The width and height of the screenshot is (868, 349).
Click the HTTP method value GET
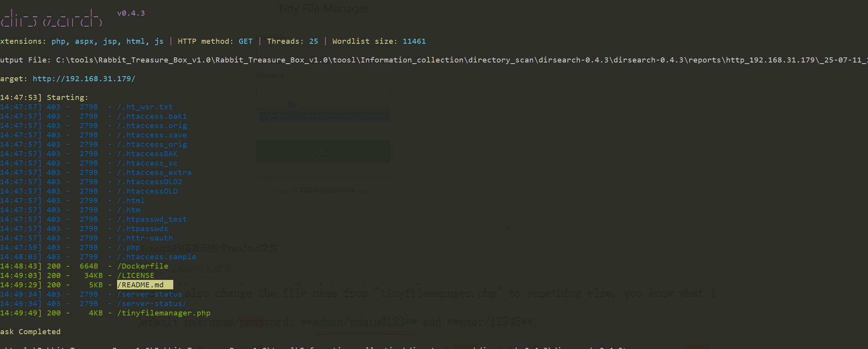point(245,41)
